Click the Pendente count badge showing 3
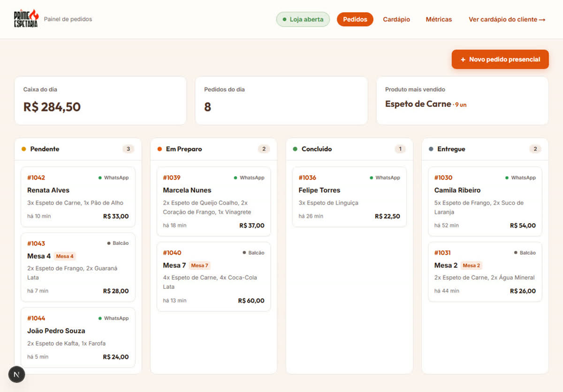Image resolution: width=563 pixels, height=392 pixels. [128, 149]
